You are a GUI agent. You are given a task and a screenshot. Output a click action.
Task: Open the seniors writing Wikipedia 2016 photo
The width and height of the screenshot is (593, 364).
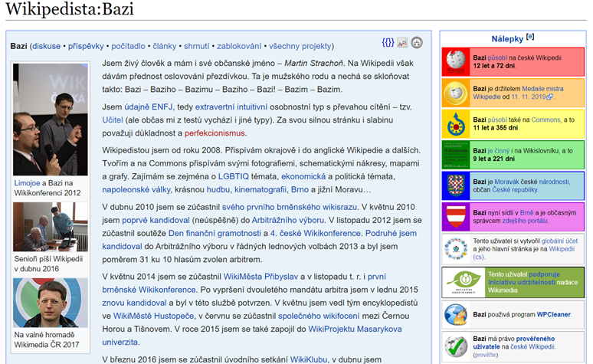(x=50, y=227)
